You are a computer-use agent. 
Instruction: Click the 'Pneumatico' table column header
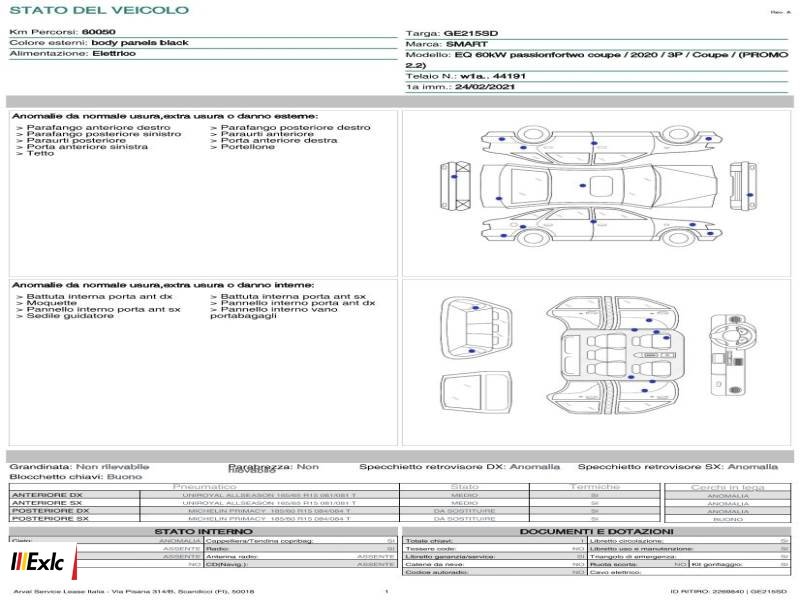pos(204,487)
